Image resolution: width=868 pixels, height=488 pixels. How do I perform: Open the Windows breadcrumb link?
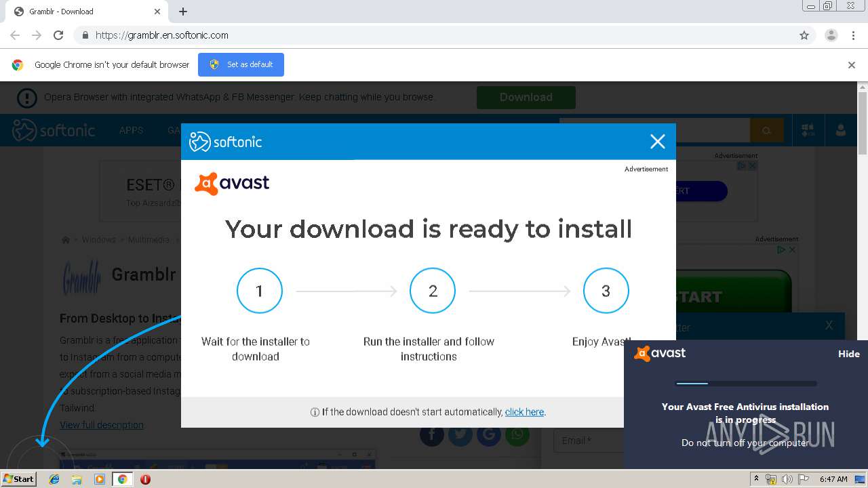pyautogui.click(x=99, y=240)
